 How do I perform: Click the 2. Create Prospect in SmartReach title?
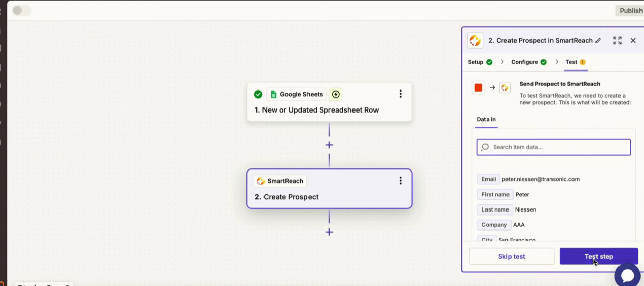[541, 41]
